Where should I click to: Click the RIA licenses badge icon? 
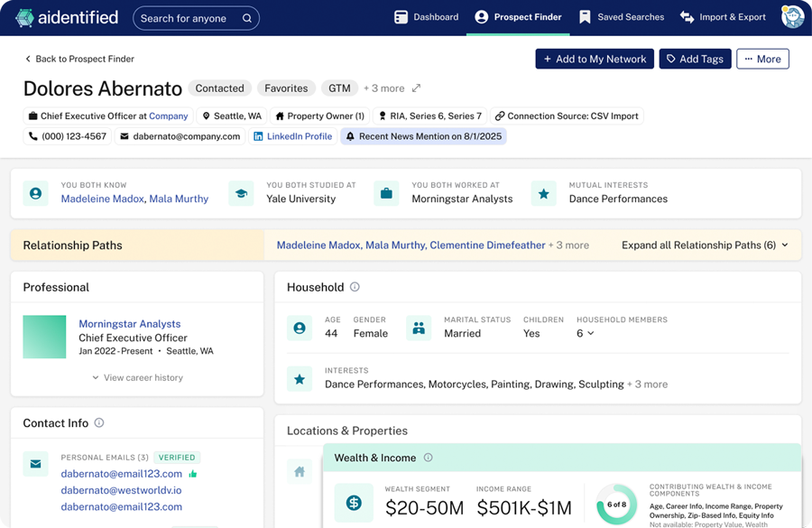click(x=383, y=116)
